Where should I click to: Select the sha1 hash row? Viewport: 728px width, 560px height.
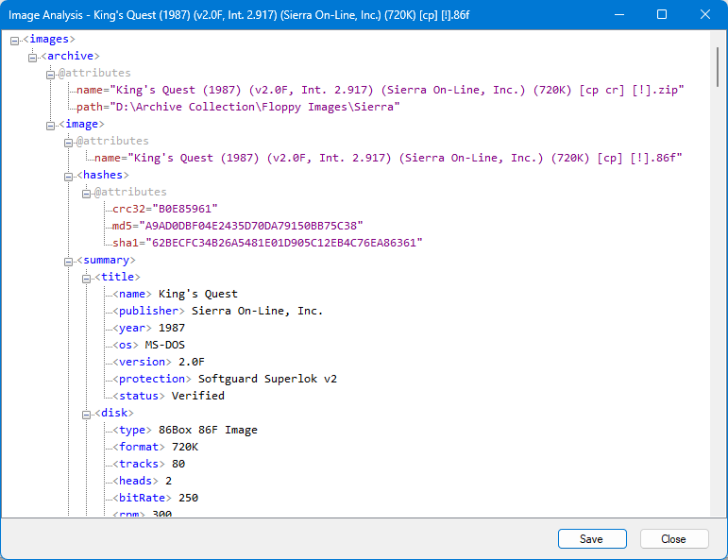[x=267, y=243]
